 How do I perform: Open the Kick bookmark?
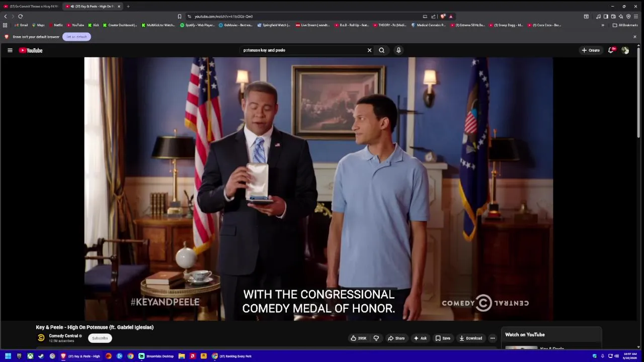point(94,25)
